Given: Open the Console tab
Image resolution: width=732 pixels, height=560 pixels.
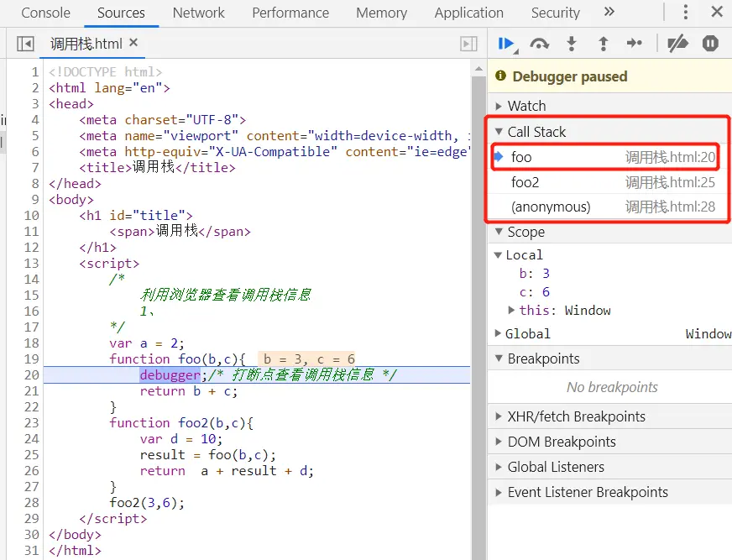Looking at the screenshot, I should pos(45,13).
